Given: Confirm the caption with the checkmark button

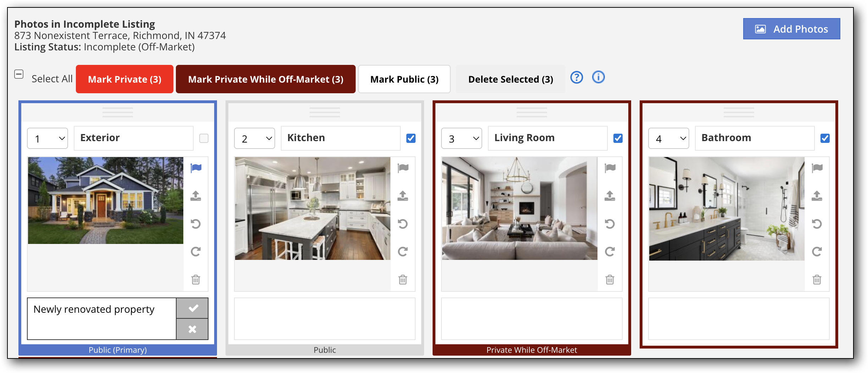Looking at the screenshot, I should 192,308.
